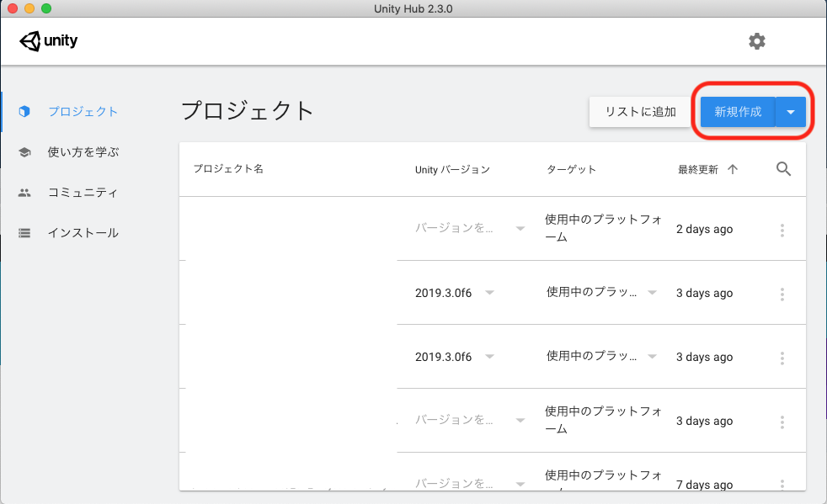Click the リストに追加 button

coord(640,112)
